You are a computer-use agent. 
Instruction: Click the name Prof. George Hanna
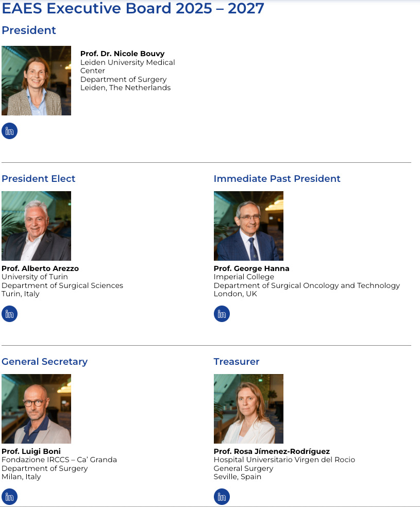coord(251,268)
